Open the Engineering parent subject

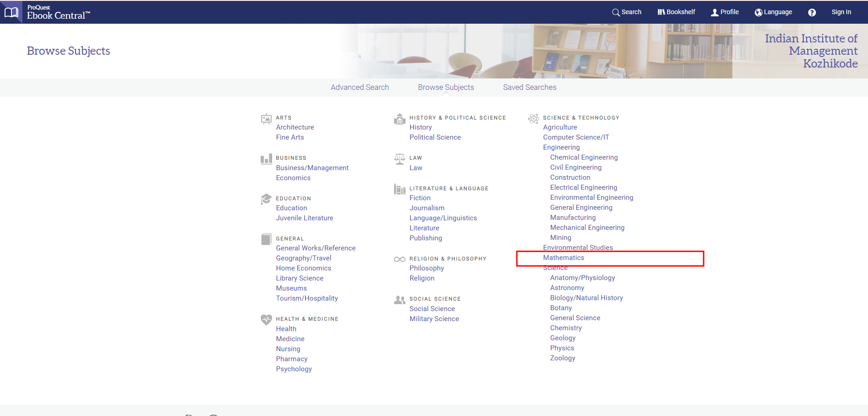(561, 147)
